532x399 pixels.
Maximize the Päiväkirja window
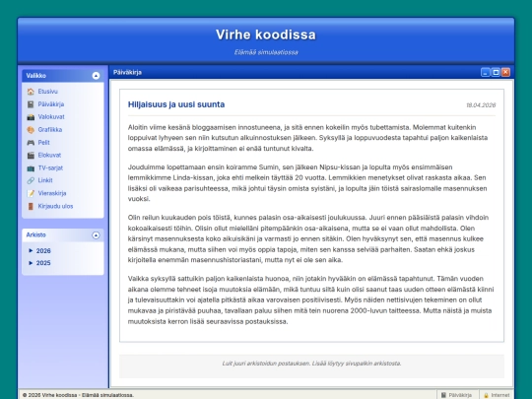pyautogui.click(x=496, y=72)
